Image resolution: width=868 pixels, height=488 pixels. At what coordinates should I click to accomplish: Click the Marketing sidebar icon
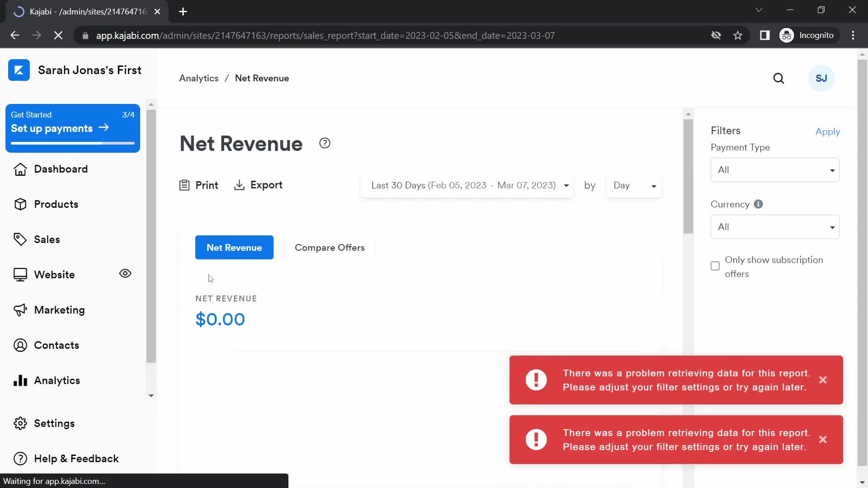click(20, 310)
